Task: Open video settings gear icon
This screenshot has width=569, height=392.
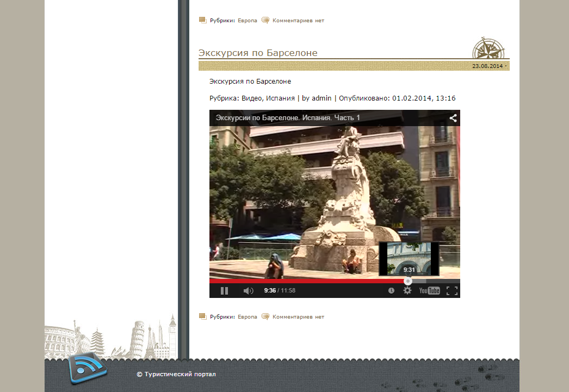Action: point(407,290)
